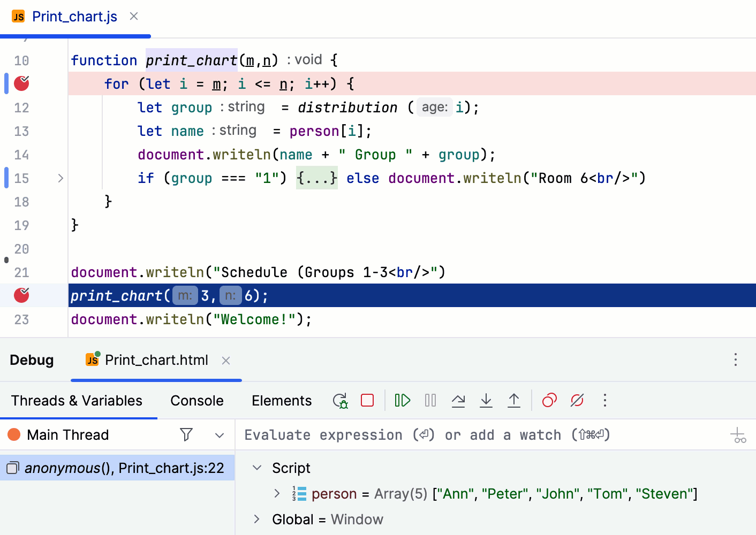
Task: Resume program execution with the green play icon
Action: tap(402, 400)
